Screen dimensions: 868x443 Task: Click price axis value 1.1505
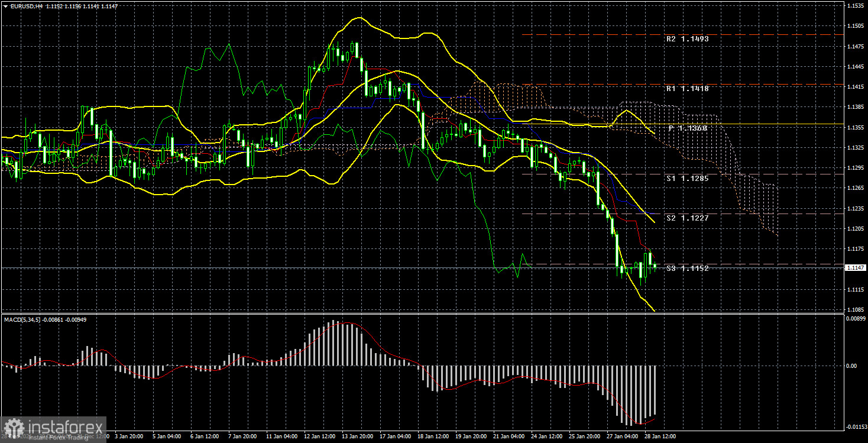(854, 26)
